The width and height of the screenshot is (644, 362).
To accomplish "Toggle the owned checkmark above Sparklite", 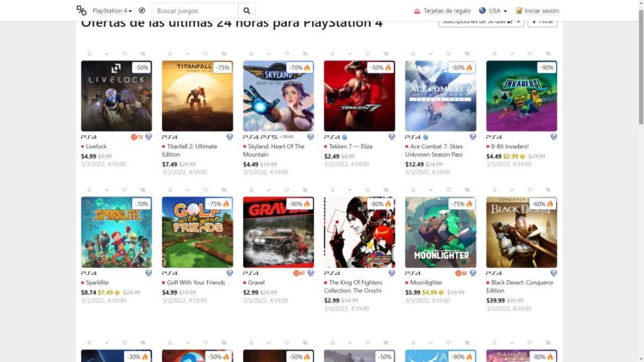I will [107, 190].
